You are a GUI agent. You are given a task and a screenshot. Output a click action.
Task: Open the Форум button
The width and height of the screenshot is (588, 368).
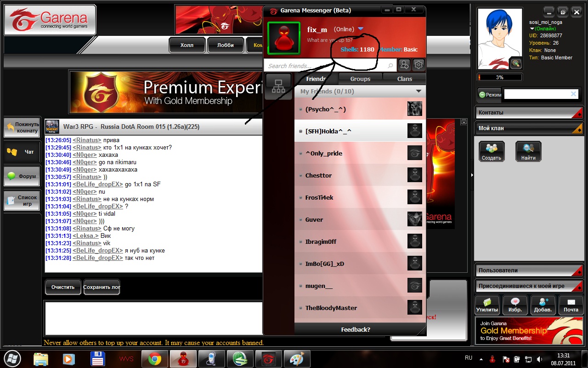22,176
